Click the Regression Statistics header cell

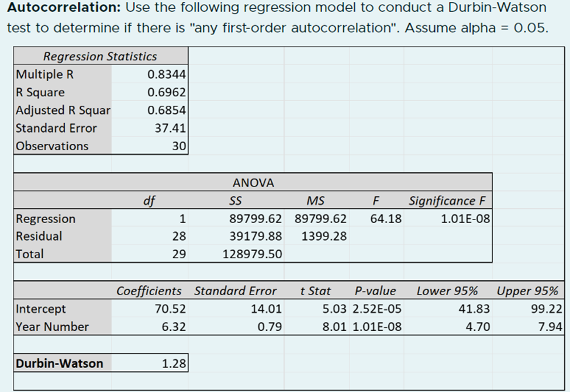pyautogui.click(x=99, y=56)
